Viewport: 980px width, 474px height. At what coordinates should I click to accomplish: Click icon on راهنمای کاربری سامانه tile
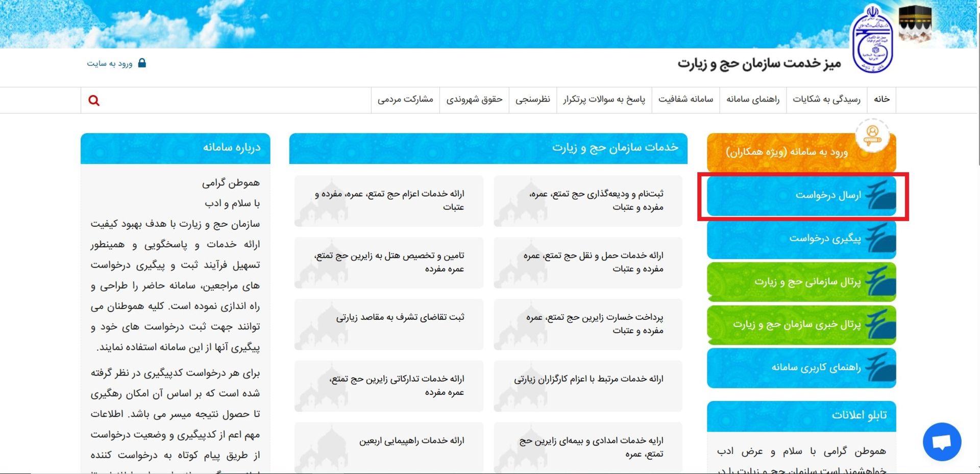click(x=880, y=367)
